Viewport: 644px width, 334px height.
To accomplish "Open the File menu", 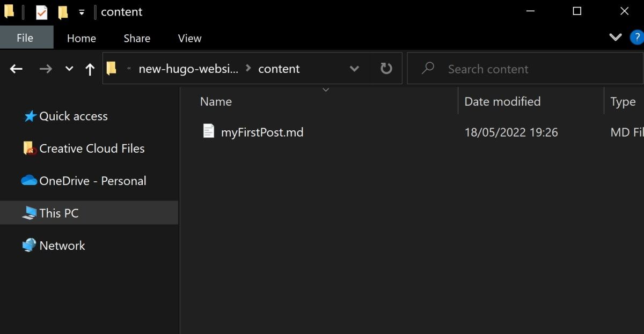I will click(25, 38).
